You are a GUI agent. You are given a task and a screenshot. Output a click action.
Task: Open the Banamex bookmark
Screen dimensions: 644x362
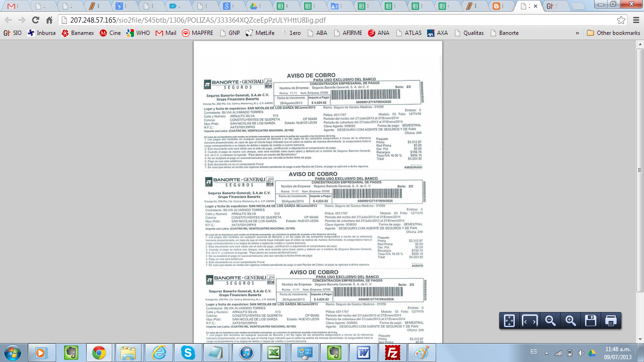coord(78,33)
